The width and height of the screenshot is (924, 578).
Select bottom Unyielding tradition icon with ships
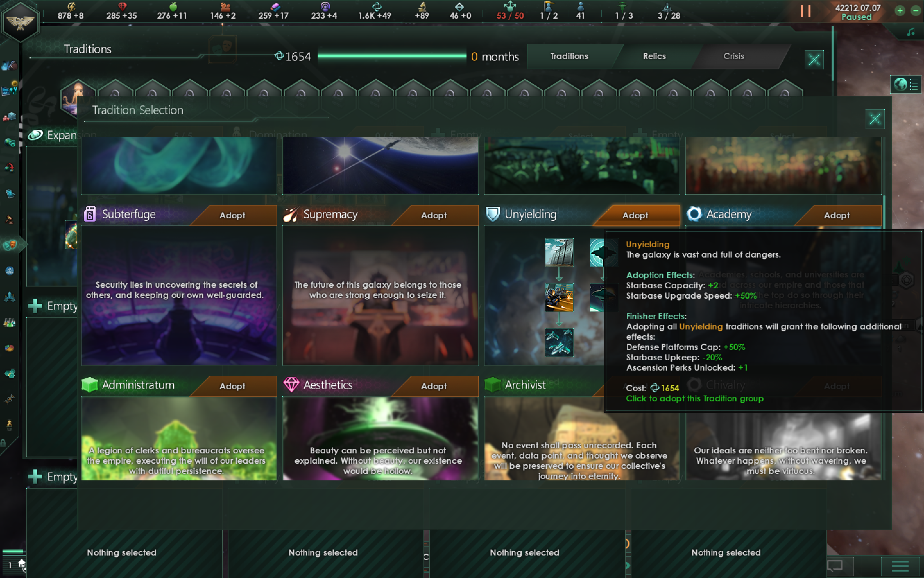coord(559,342)
